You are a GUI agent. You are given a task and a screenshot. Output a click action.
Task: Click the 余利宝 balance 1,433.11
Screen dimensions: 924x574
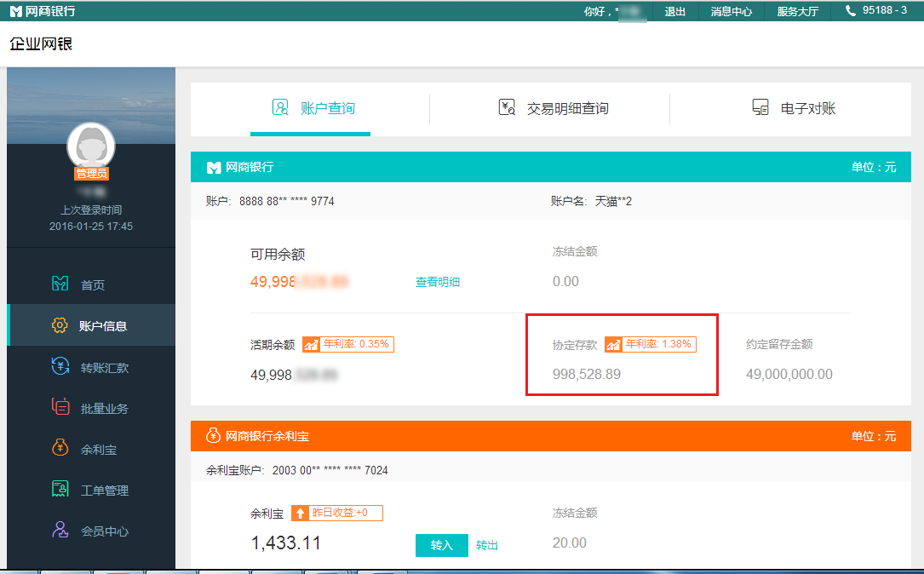pos(286,542)
